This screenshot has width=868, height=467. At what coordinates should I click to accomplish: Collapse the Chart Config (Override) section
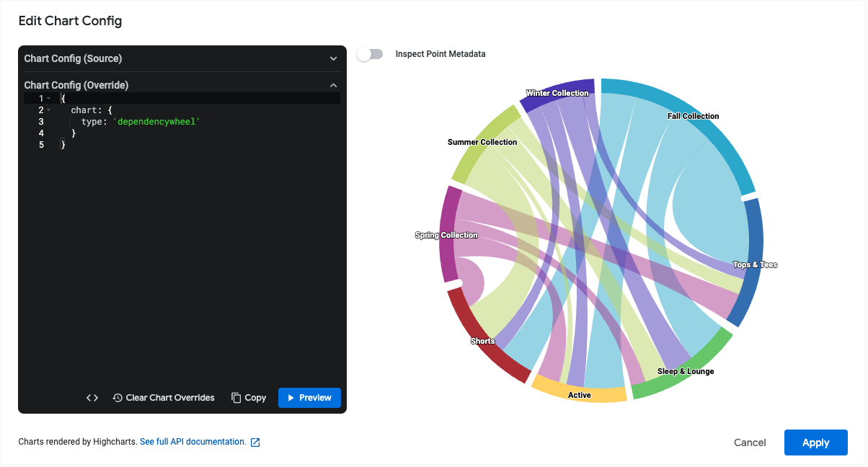(333, 85)
